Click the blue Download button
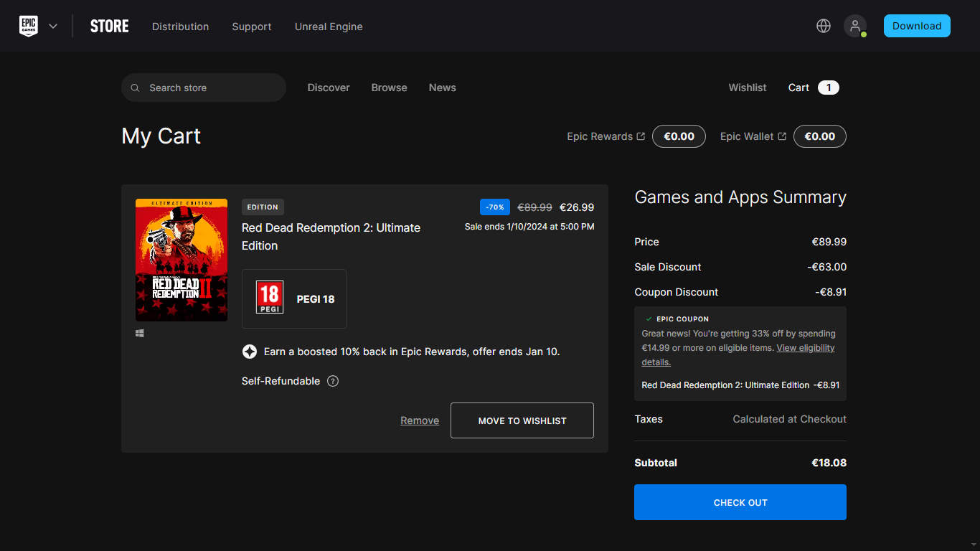Image resolution: width=980 pixels, height=551 pixels. point(917,26)
